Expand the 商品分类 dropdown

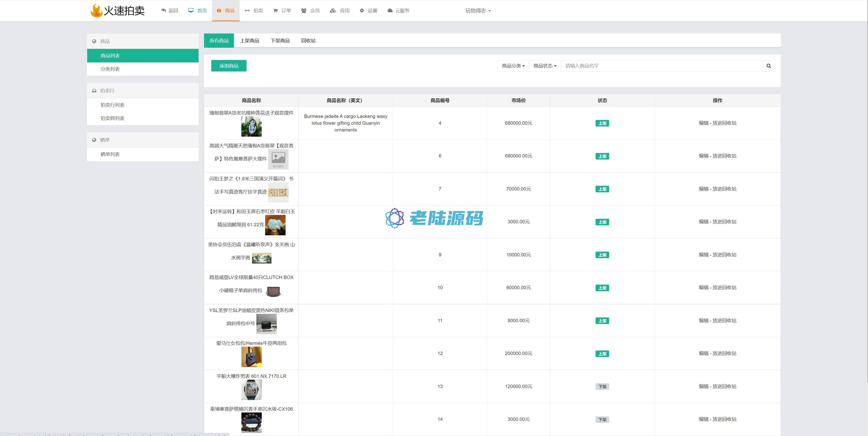(513, 66)
